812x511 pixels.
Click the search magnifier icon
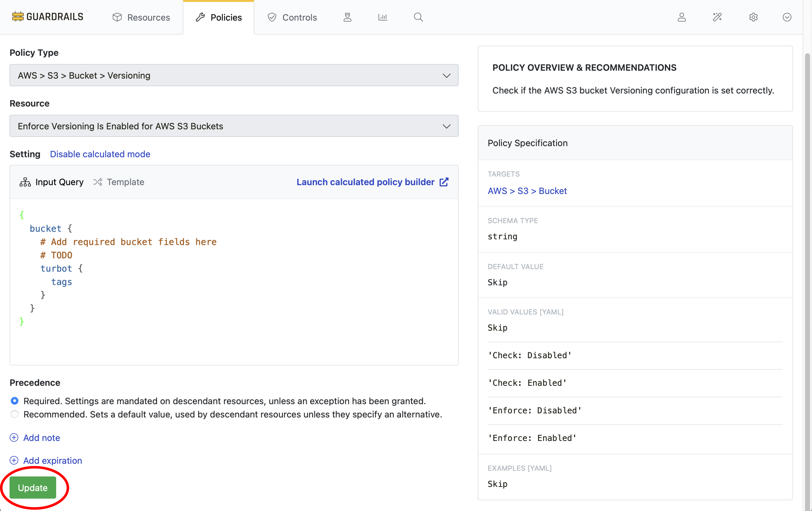(x=418, y=17)
